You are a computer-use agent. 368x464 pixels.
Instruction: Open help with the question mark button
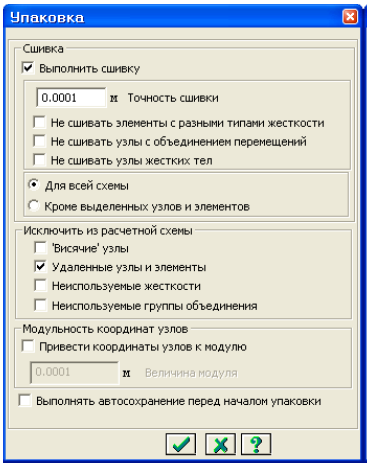(x=256, y=444)
